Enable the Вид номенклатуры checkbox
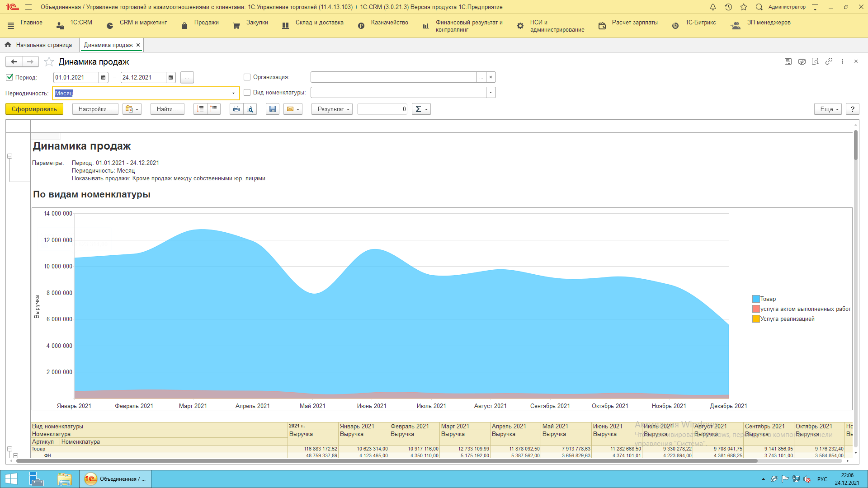868x488 pixels. (247, 93)
